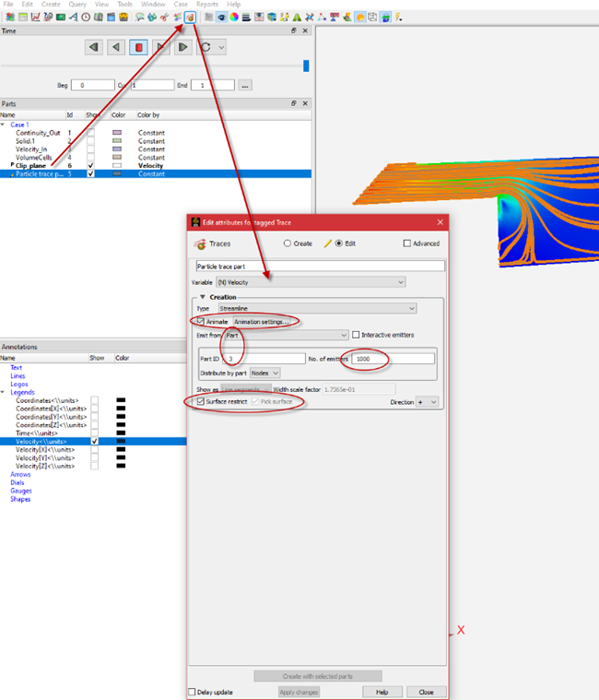Step backward one time step
Screen dimensions: 599x700
tap(94, 47)
